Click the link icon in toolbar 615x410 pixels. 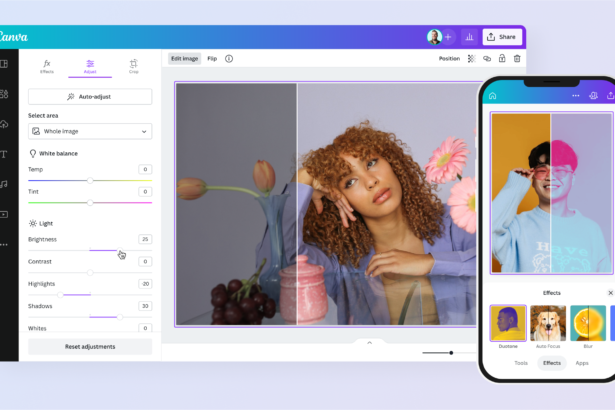tap(487, 58)
